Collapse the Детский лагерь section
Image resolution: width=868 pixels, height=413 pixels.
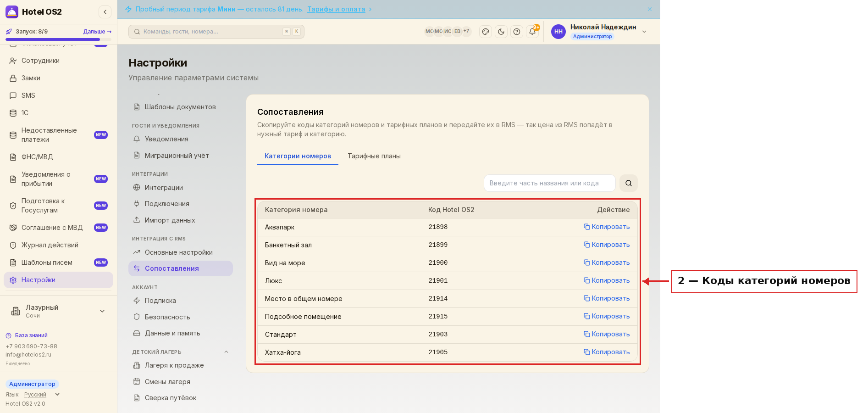pos(226,352)
